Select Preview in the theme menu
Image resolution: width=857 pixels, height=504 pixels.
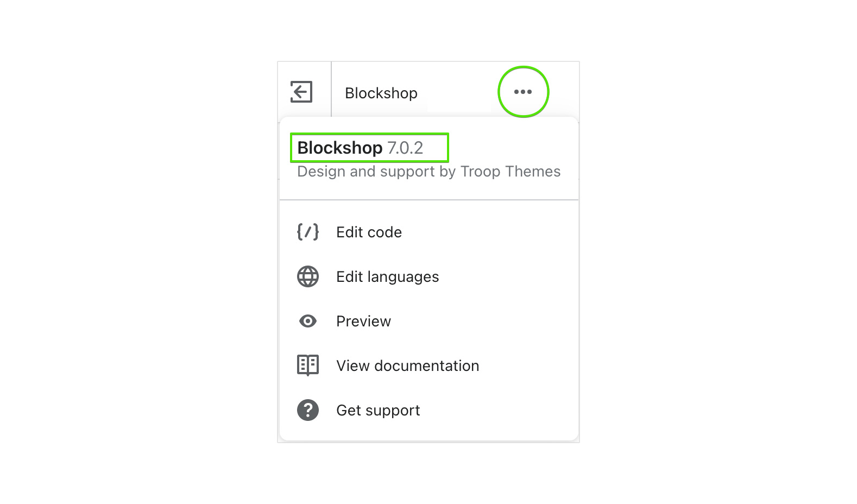(x=429, y=321)
